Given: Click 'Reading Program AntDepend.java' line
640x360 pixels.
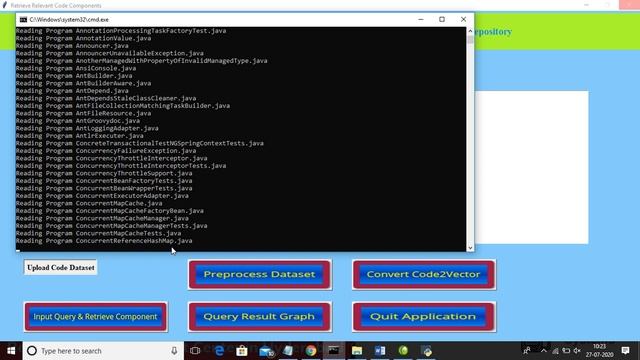Looking at the screenshot, I should click(x=72, y=91).
